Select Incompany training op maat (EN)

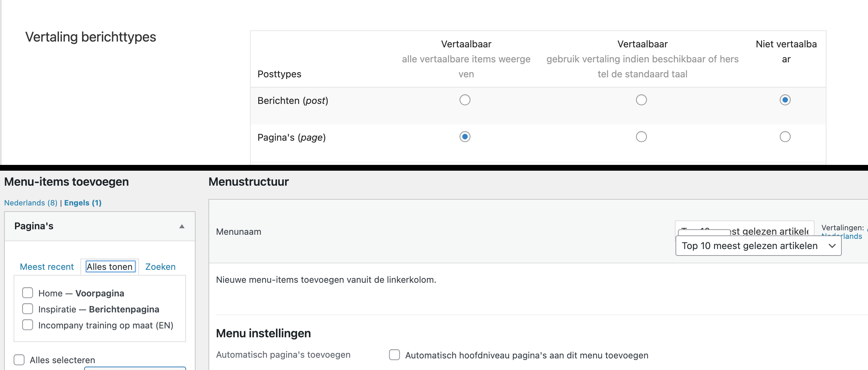click(28, 325)
